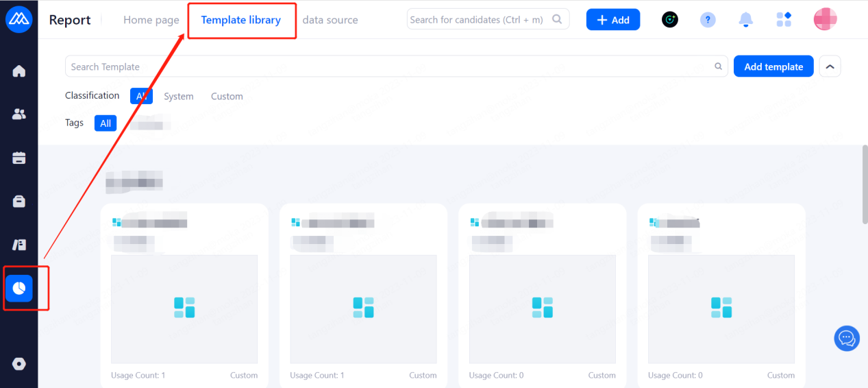868x388 pixels.
Task: Select the pie chart Report sidebar icon
Action: 19,289
